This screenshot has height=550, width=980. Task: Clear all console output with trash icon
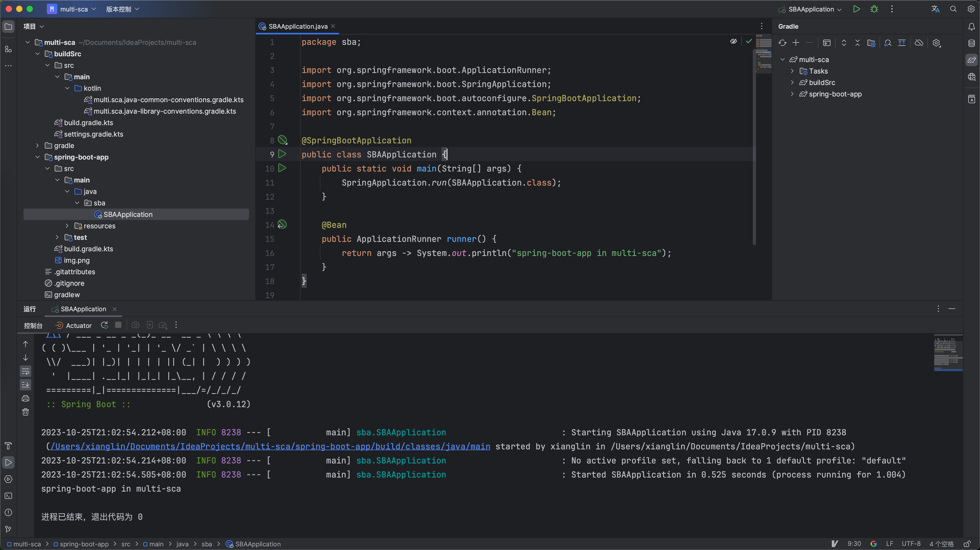click(26, 412)
